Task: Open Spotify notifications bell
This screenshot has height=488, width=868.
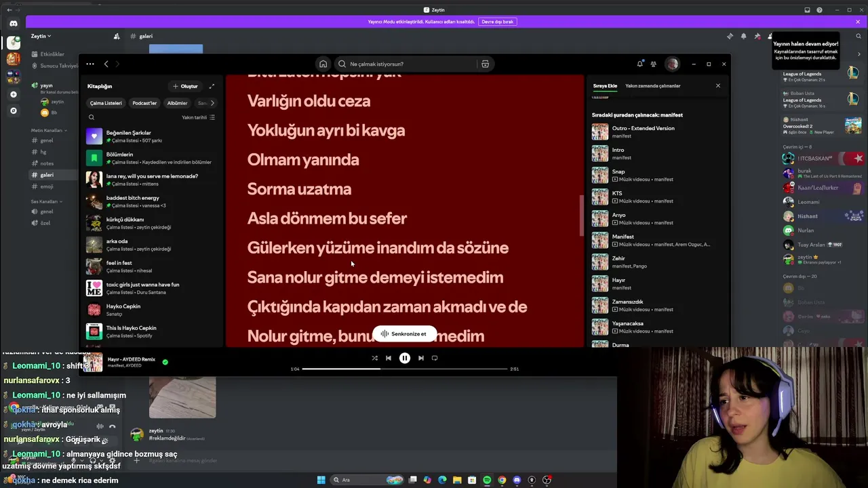Action: (639, 64)
